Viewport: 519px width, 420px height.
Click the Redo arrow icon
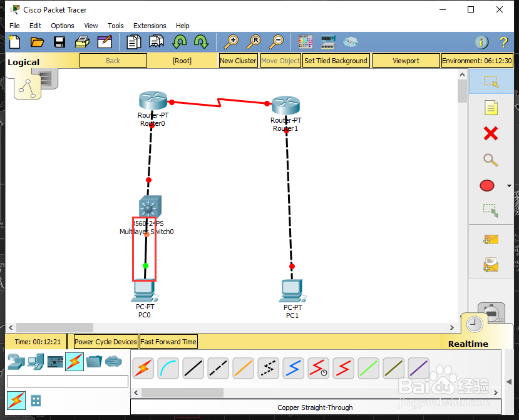click(201, 42)
